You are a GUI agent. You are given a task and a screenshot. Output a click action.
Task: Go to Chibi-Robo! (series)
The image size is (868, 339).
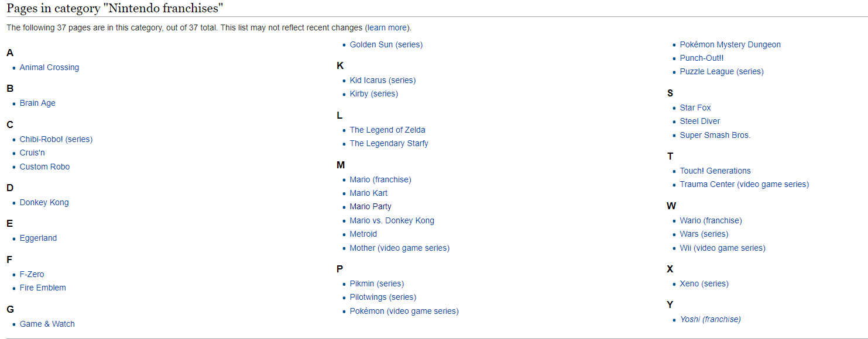point(56,139)
